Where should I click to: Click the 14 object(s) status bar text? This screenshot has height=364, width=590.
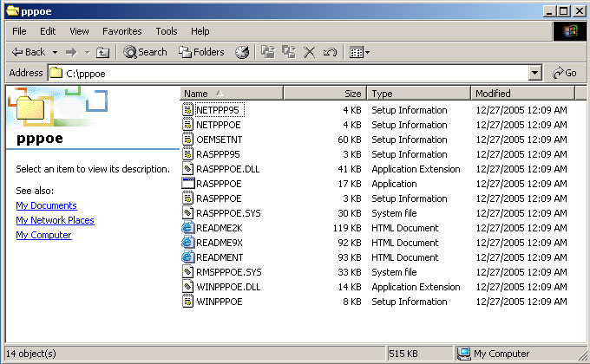pos(31,354)
